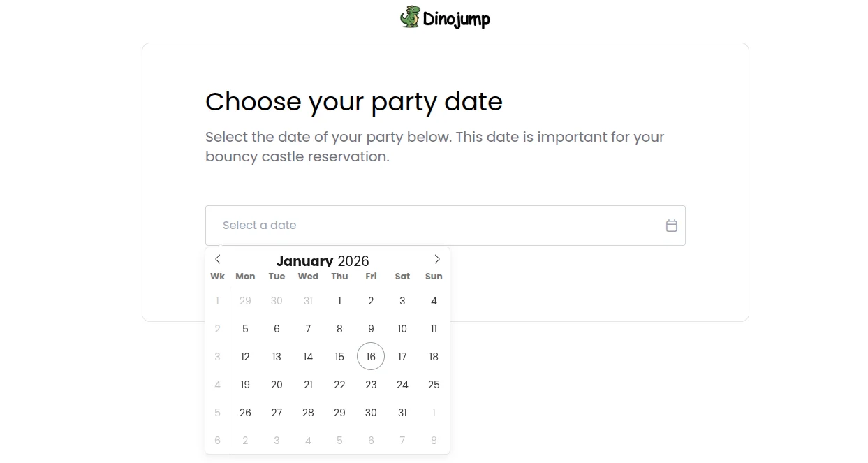Pick January 25 on the calendar

coord(434,384)
